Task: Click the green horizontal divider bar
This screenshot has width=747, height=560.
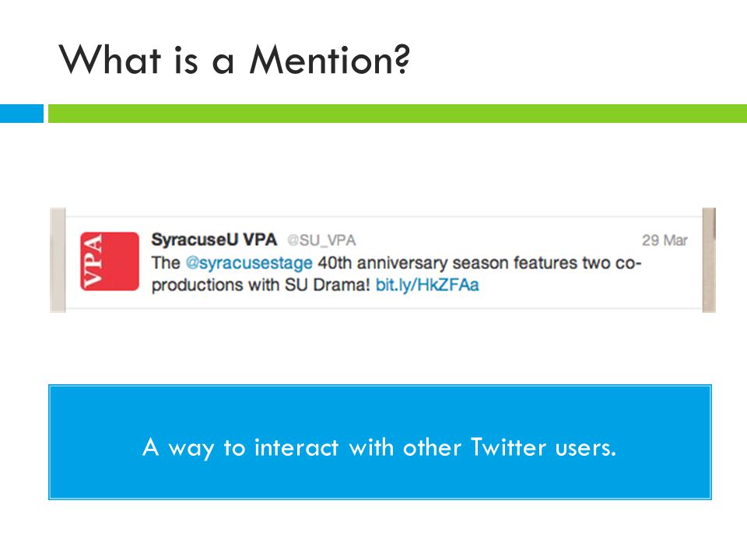Action: point(398,114)
